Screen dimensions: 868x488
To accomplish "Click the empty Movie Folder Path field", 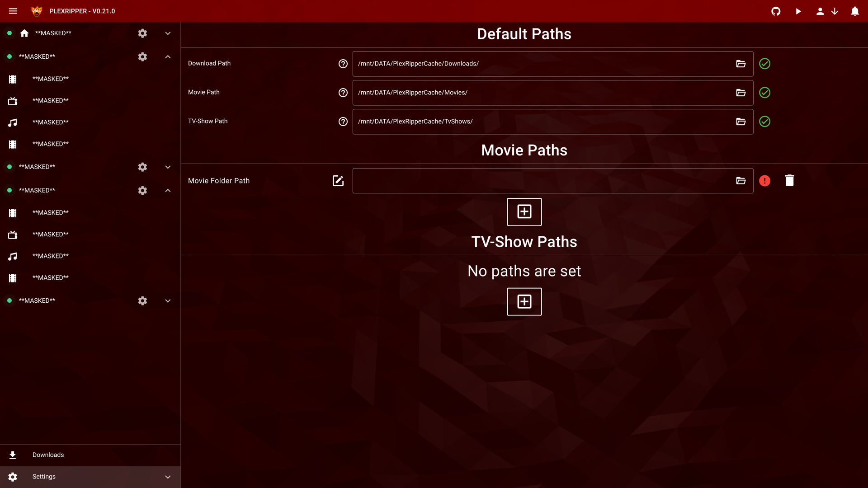I will [x=542, y=181].
